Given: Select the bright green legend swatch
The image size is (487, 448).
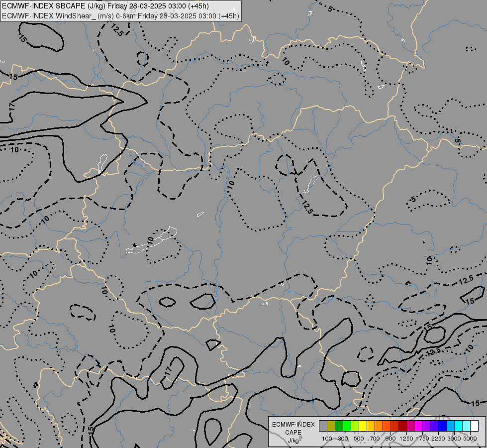Looking at the screenshot, I should click(x=347, y=426).
